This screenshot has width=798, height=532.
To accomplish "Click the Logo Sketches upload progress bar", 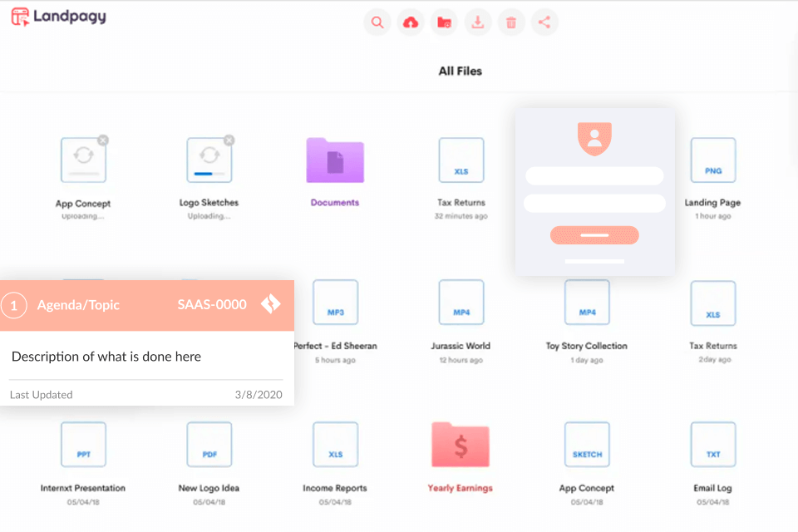I will [209, 174].
